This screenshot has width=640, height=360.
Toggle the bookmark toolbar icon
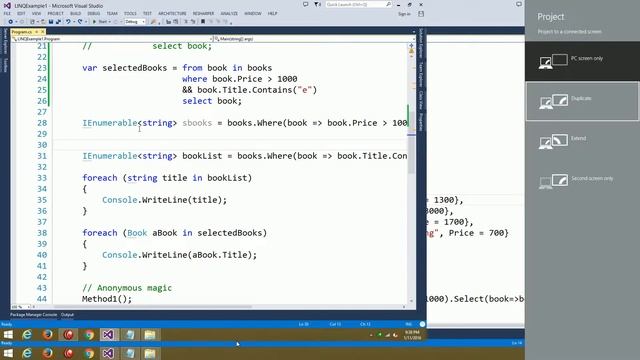point(203,22)
